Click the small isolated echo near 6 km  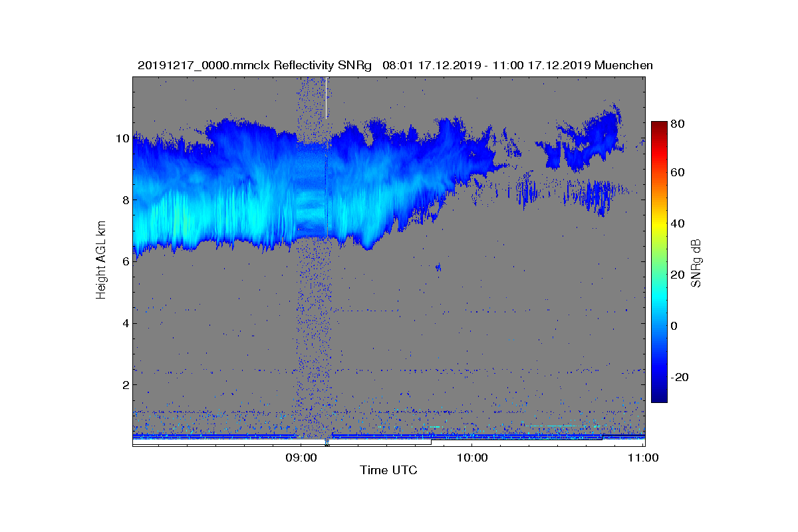(x=438, y=267)
